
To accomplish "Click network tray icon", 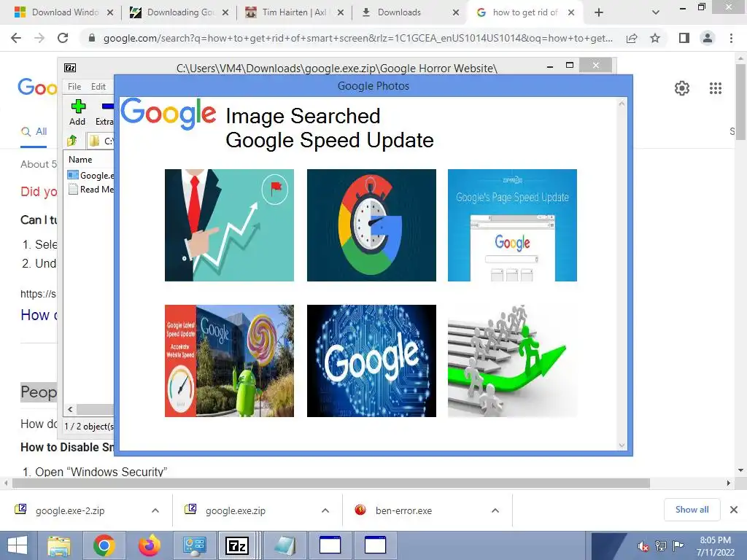I will point(661,546).
